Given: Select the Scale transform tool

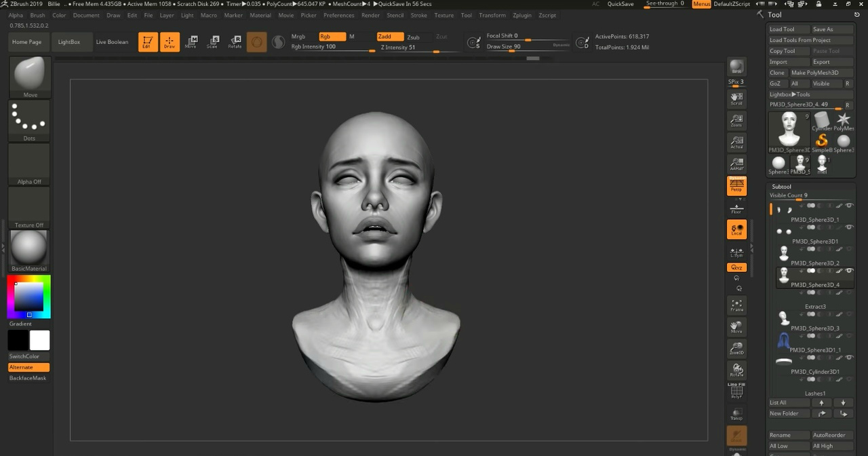Looking at the screenshot, I should (213, 42).
